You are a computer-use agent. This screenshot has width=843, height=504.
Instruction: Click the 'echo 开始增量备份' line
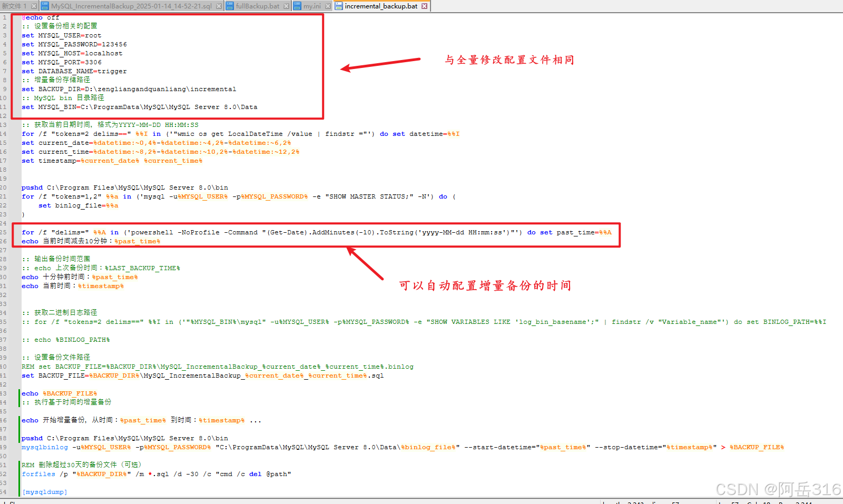[x=142, y=420]
